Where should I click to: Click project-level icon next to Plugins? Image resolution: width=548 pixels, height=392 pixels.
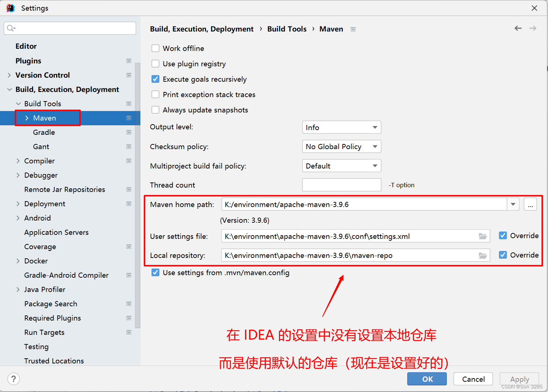[x=129, y=61]
